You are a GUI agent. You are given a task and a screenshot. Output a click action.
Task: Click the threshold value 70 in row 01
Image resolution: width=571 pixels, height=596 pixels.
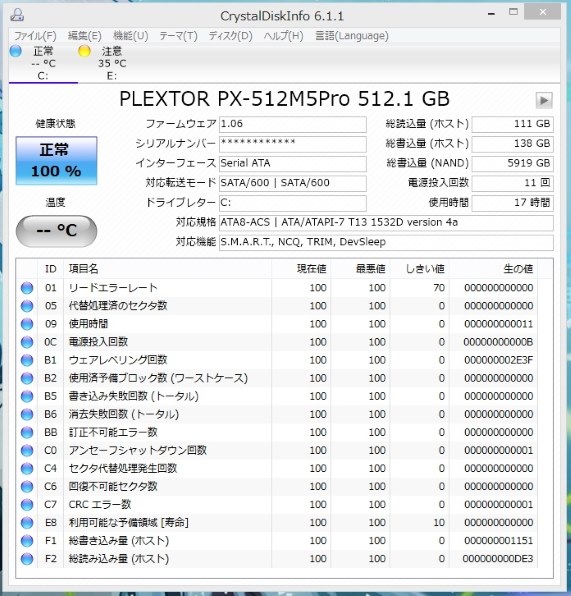click(439, 288)
